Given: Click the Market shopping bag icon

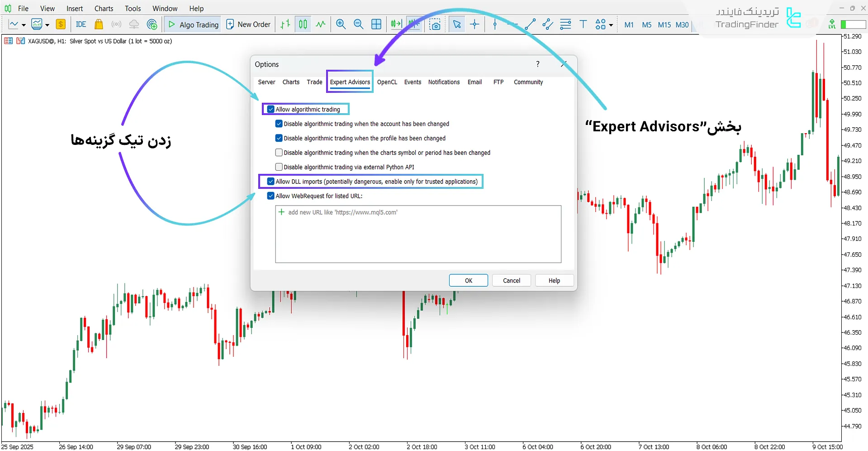Looking at the screenshot, I should [99, 24].
